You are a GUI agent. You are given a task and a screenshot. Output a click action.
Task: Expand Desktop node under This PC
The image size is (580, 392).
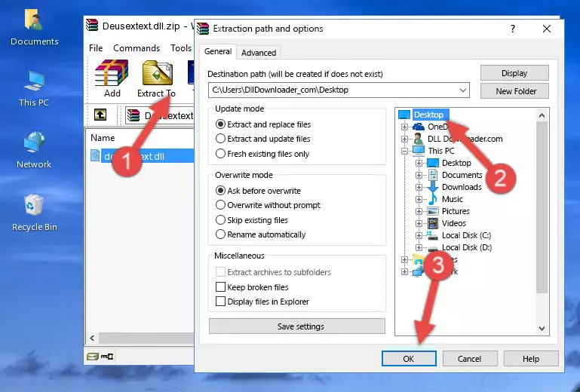point(419,163)
